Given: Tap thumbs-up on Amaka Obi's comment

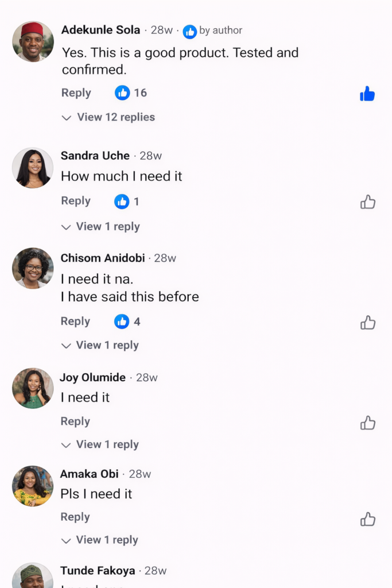Looking at the screenshot, I should point(367,520).
